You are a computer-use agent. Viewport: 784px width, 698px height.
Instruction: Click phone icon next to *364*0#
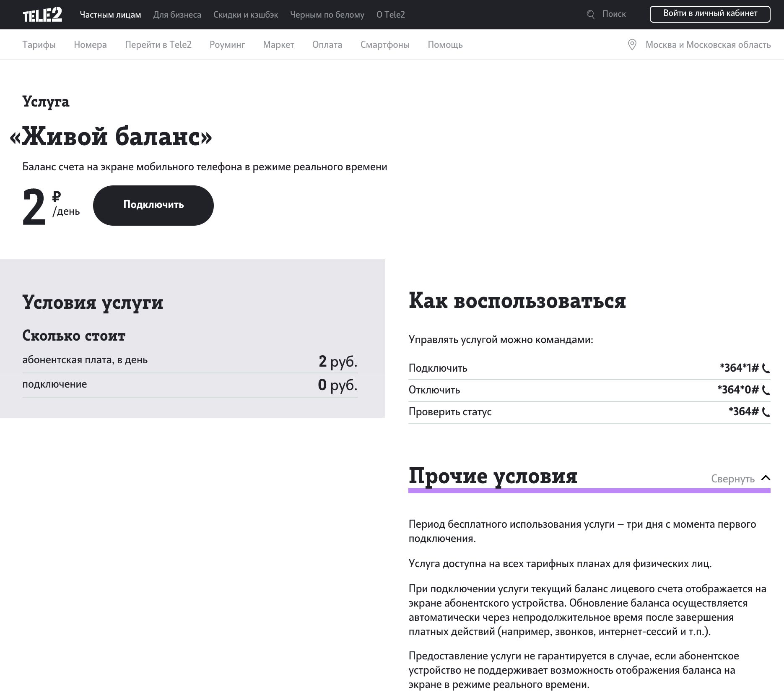point(766,391)
